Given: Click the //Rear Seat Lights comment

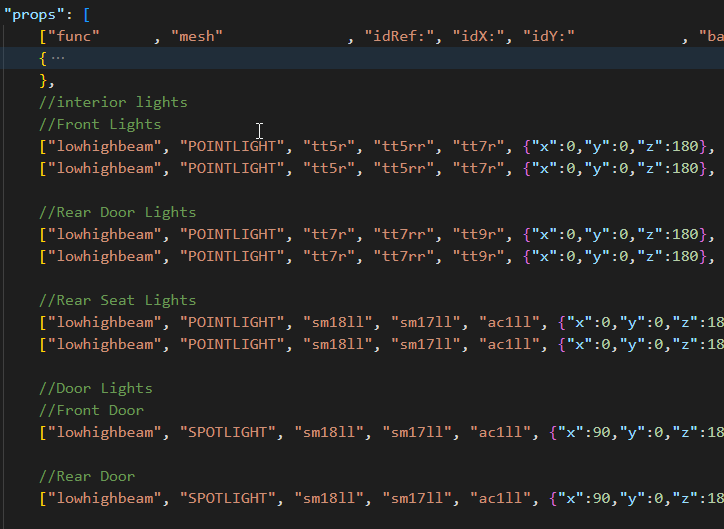Looking at the screenshot, I should coord(118,301).
